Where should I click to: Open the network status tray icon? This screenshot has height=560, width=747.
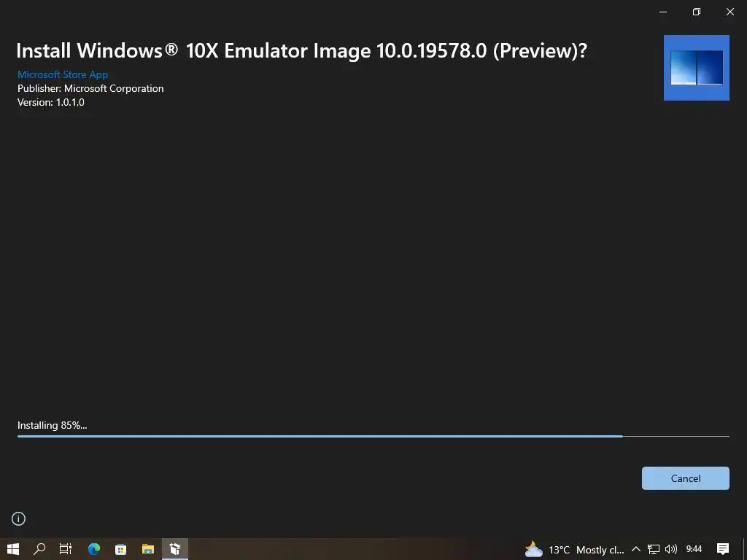[x=653, y=550]
